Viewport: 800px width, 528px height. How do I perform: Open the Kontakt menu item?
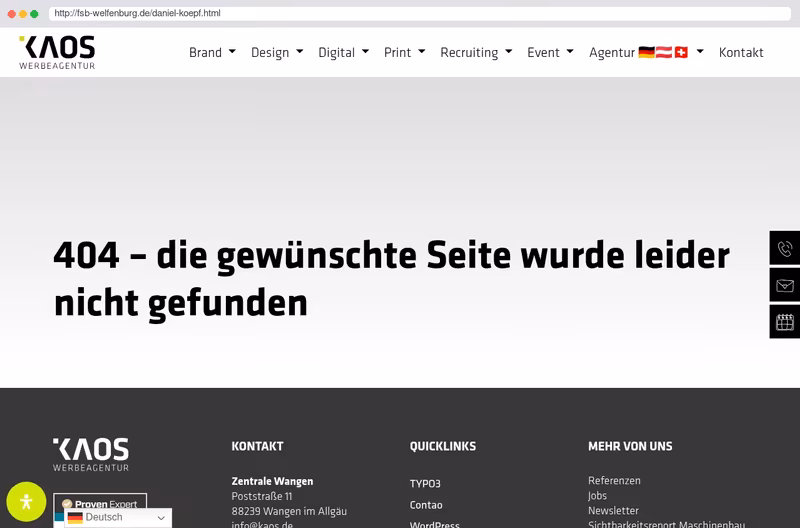click(x=741, y=53)
